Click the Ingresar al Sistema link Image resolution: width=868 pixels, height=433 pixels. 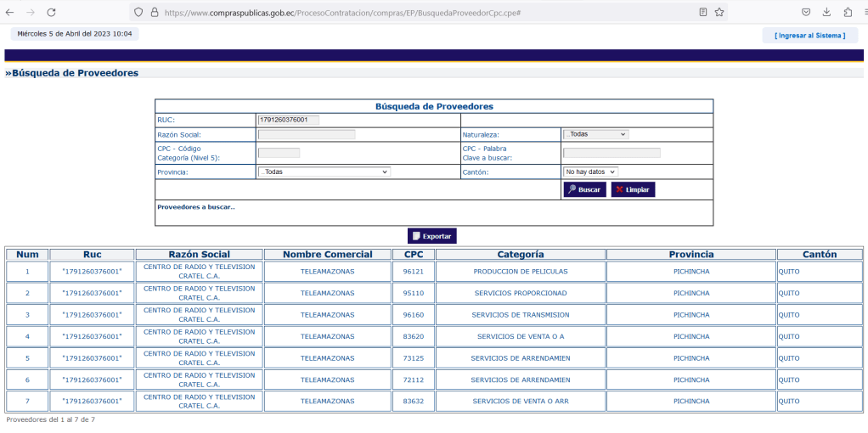809,35
